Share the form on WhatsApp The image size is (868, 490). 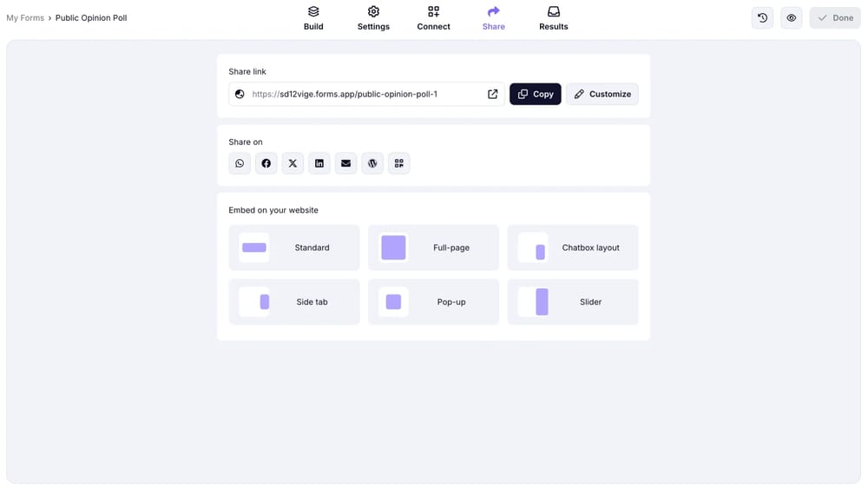240,163
